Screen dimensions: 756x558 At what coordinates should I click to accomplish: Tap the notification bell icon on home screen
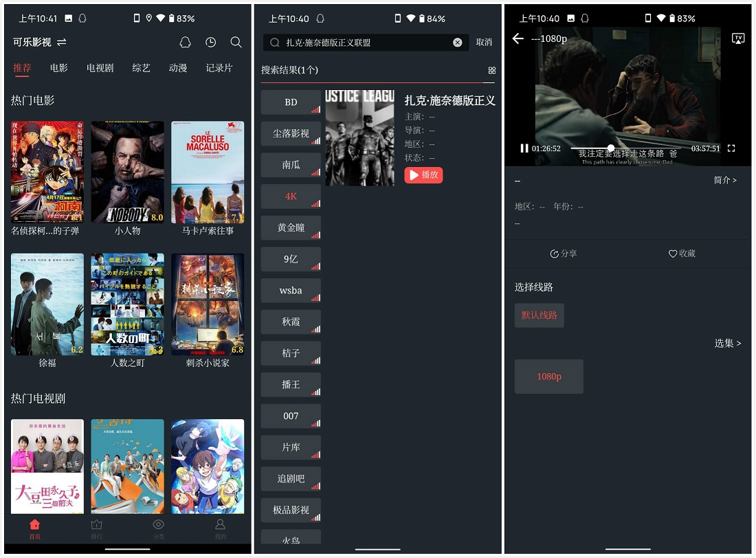point(185,43)
